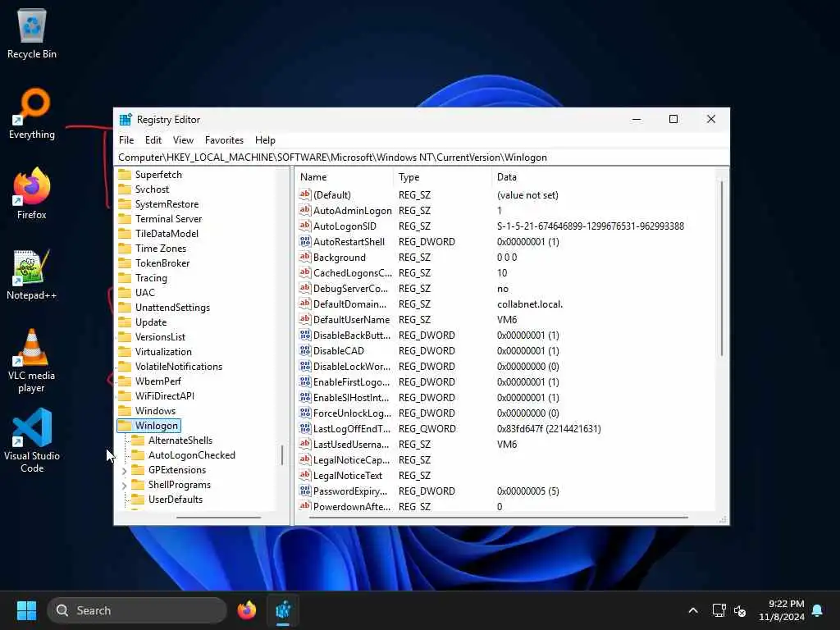Select the AutoRestartShell DWORD value icon
Viewport: 840px width, 630px height.
pyautogui.click(x=305, y=242)
